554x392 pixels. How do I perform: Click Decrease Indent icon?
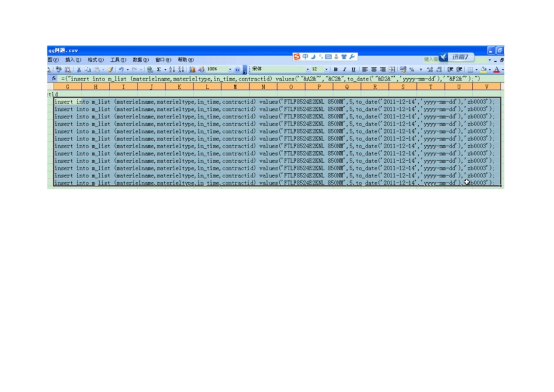click(x=450, y=69)
